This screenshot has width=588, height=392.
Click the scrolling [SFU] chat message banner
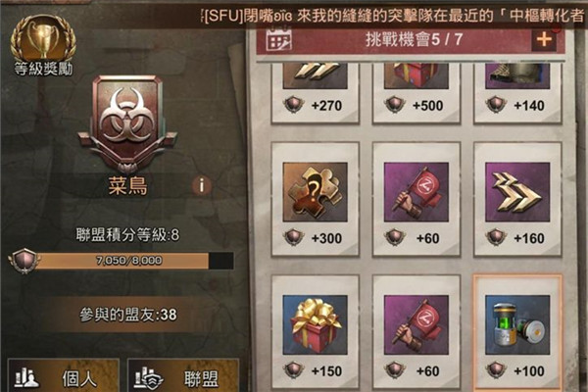pos(394,16)
